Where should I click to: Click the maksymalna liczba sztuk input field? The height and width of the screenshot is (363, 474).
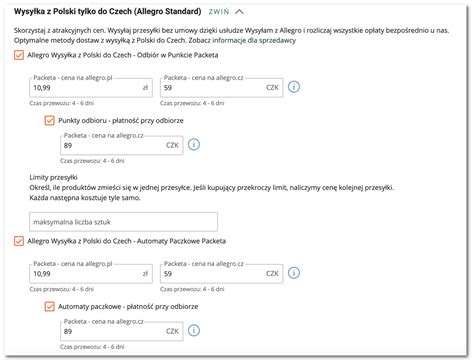(123, 222)
